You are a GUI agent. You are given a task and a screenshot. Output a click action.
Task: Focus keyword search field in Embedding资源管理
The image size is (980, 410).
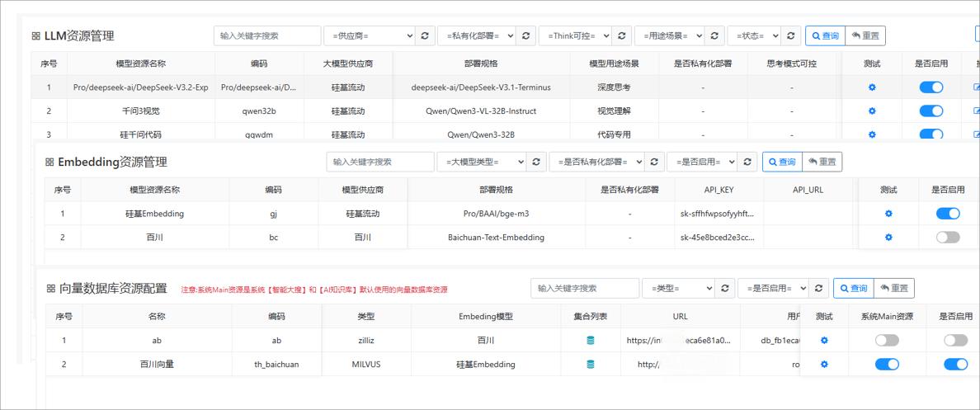point(380,162)
